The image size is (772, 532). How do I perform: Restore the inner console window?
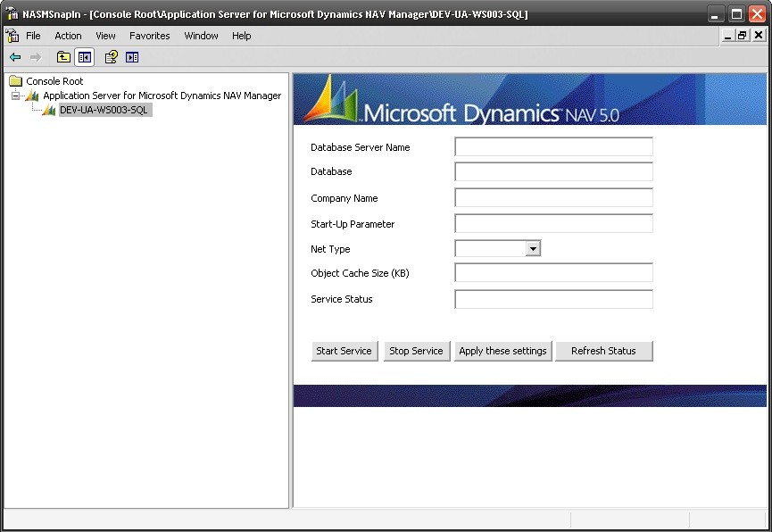742,36
